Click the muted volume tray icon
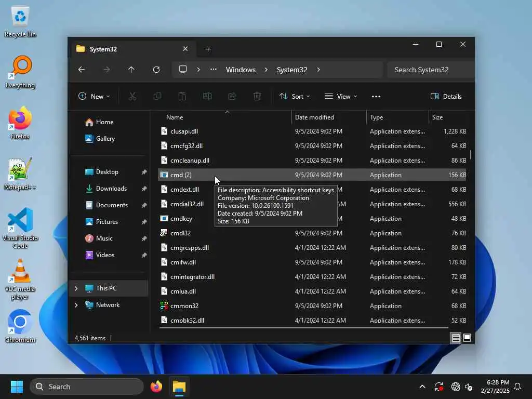532x399 pixels. coord(469,387)
